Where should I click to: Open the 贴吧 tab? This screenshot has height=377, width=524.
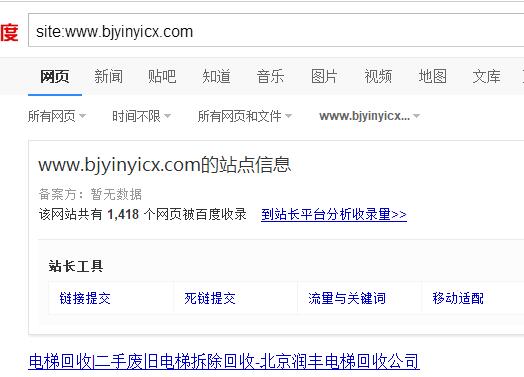(162, 77)
